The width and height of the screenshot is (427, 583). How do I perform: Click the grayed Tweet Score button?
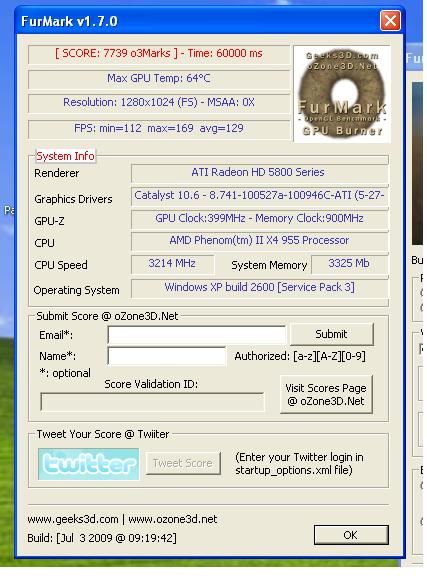183,463
